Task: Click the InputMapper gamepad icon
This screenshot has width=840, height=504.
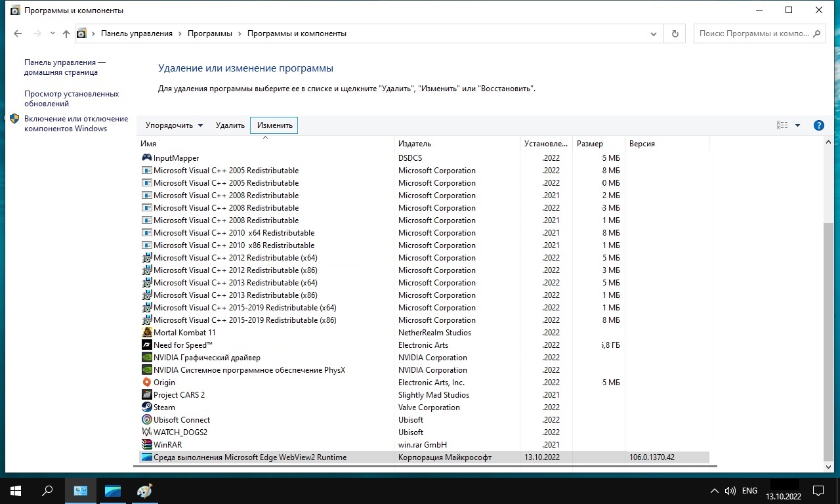Action: click(x=147, y=158)
